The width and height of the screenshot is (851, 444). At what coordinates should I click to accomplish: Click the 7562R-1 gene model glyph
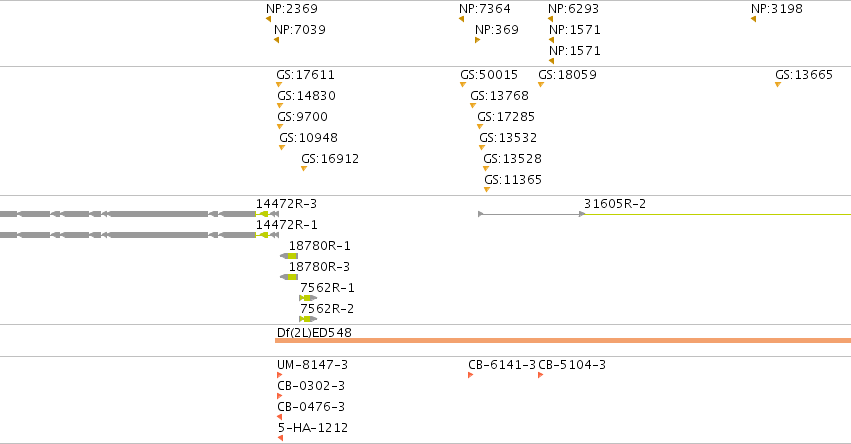click(308, 298)
